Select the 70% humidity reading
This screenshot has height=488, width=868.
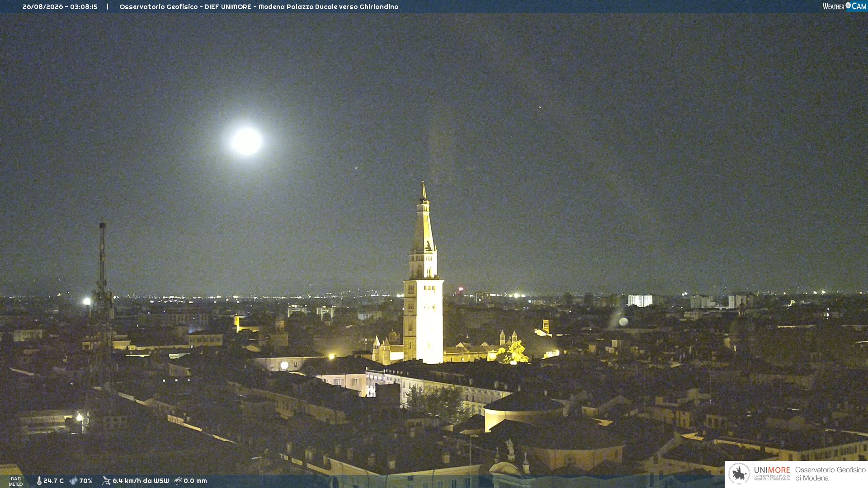tap(86, 481)
